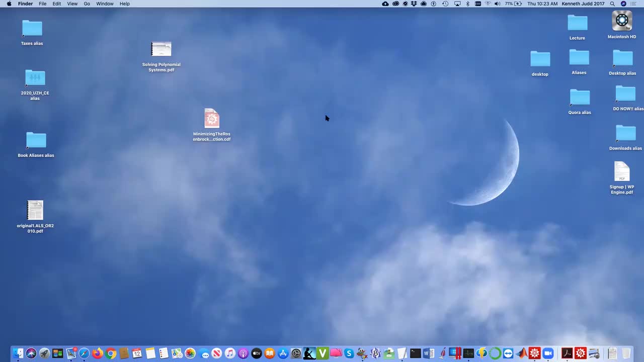Open the Finder application menu
The image size is (644, 362).
25,4
